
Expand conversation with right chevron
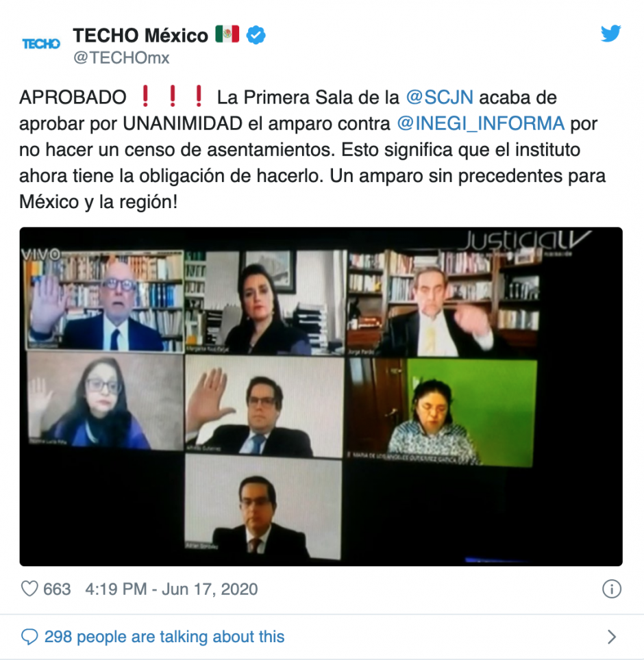tap(612, 637)
